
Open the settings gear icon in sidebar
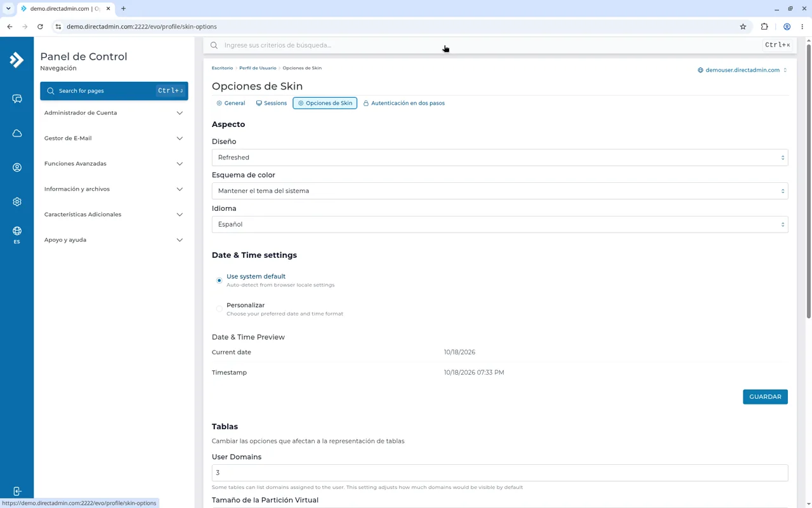(17, 202)
